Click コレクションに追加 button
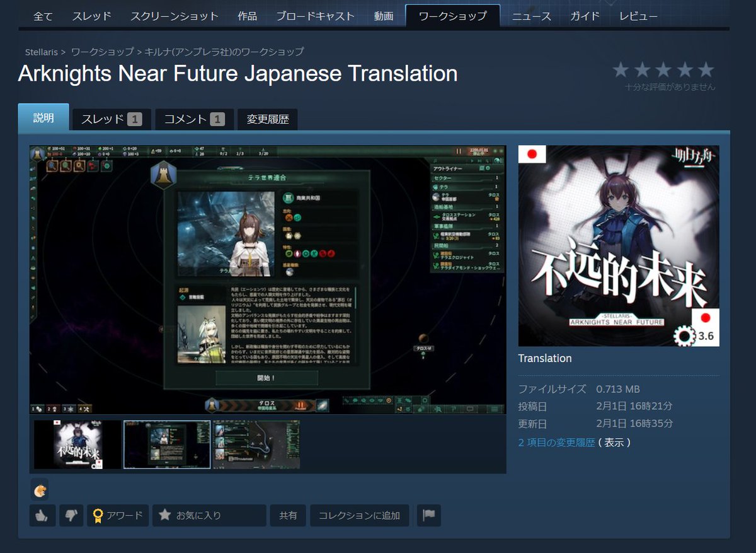The height and width of the screenshot is (553, 756). (359, 515)
